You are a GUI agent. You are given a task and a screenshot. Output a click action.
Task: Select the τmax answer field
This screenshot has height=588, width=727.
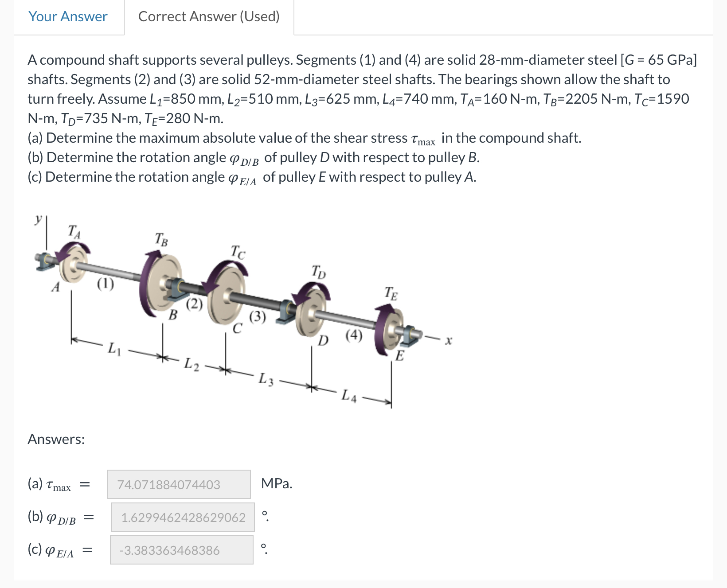pos(178,484)
